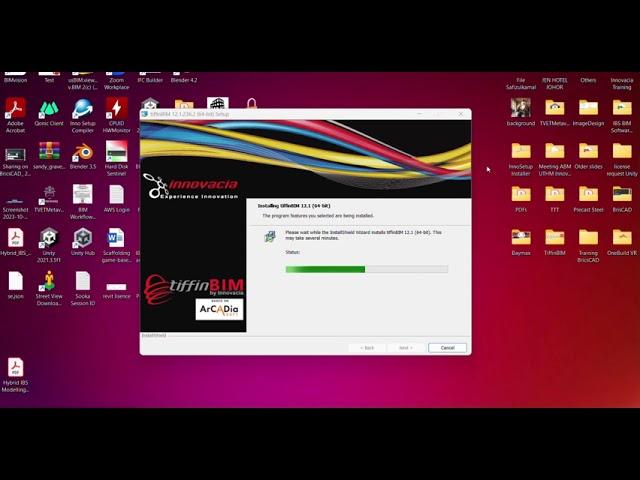
Task: Open the Hybrid_IBS PDF icon
Action: click(x=15, y=242)
